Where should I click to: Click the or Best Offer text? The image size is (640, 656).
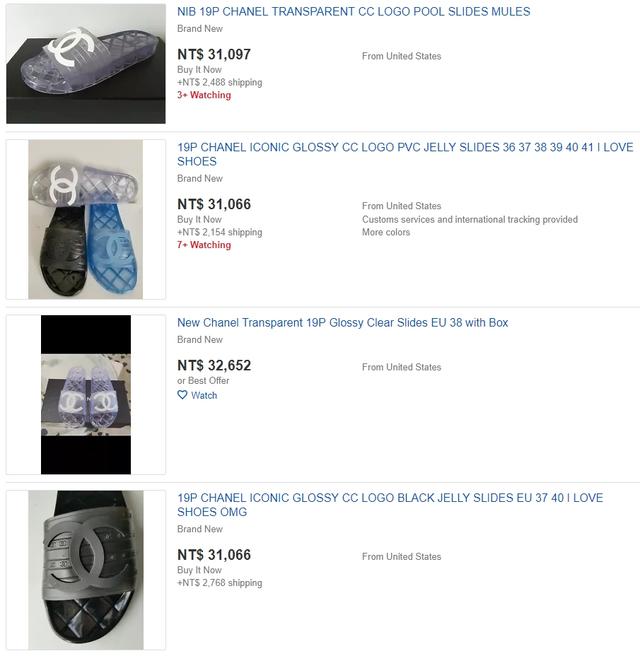pos(203,381)
